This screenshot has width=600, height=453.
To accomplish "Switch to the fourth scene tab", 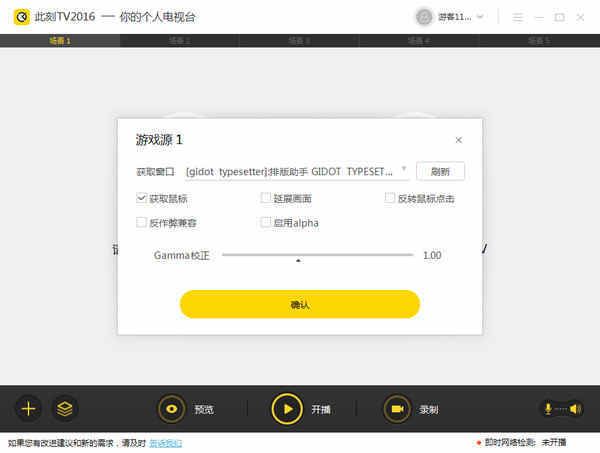I will tap(419, 41).
